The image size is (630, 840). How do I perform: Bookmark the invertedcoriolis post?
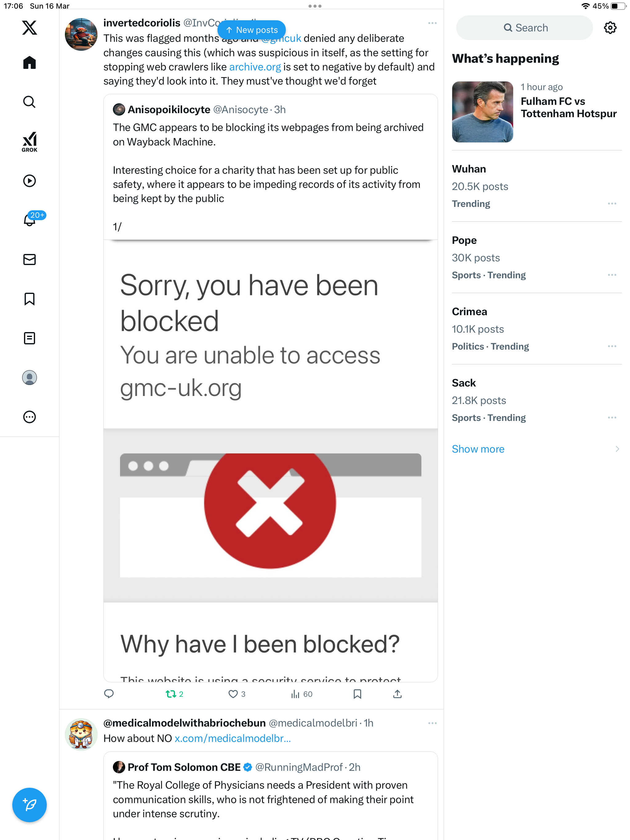point(357,694)
